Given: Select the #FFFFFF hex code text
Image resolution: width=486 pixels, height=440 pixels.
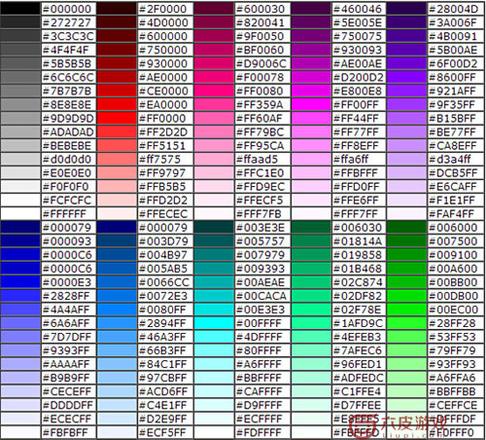Looking at the screenshot, I should (65, 214).
